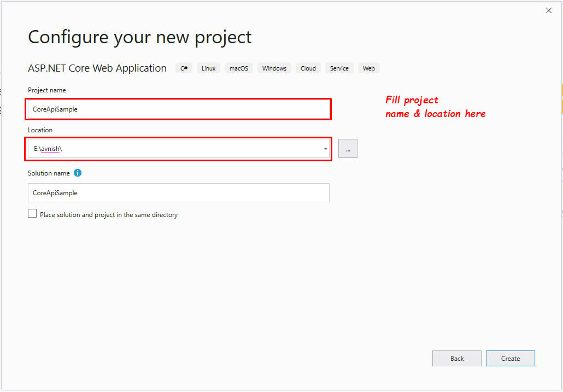Click the C# tag

(x=184, y=68)
